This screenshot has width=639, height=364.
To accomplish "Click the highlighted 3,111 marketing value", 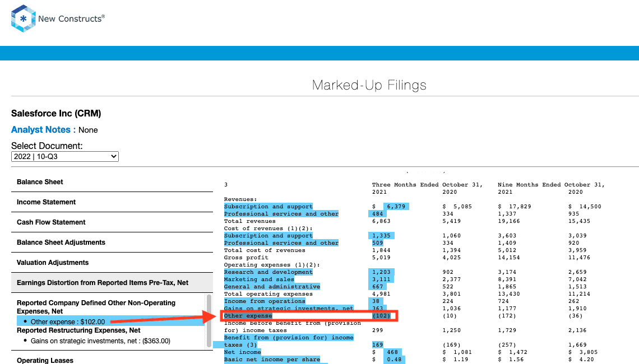I will tap(381, 279).
